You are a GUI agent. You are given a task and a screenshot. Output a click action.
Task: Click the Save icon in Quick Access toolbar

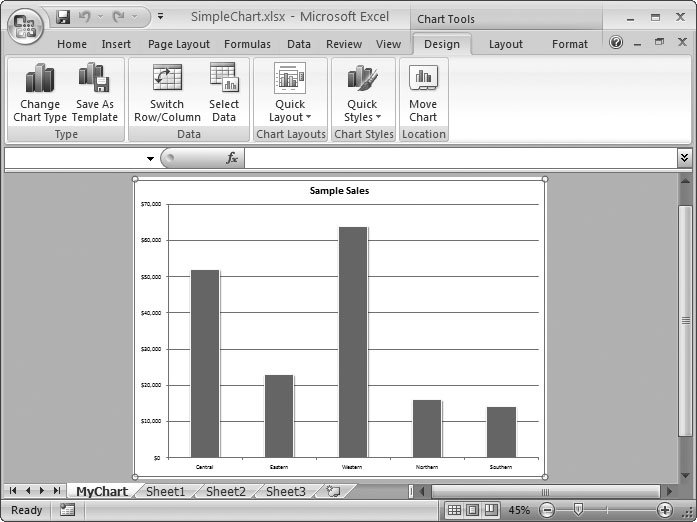(63, 17)
